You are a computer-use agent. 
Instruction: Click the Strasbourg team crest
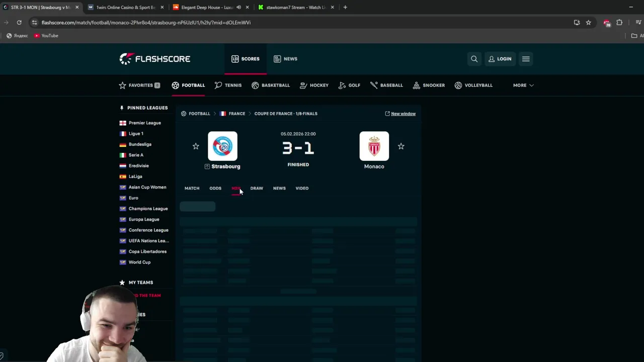222,146
